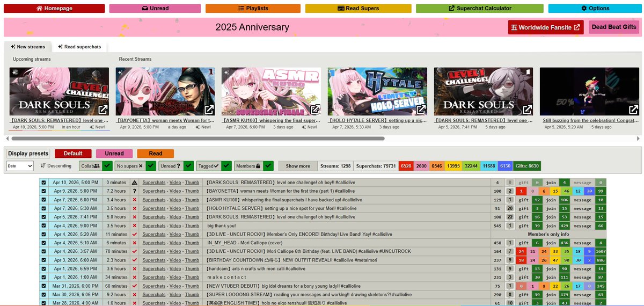Click comment bubble count 3 in makecontact row
The height and width of the screenshot is (306, 644).
510,277
